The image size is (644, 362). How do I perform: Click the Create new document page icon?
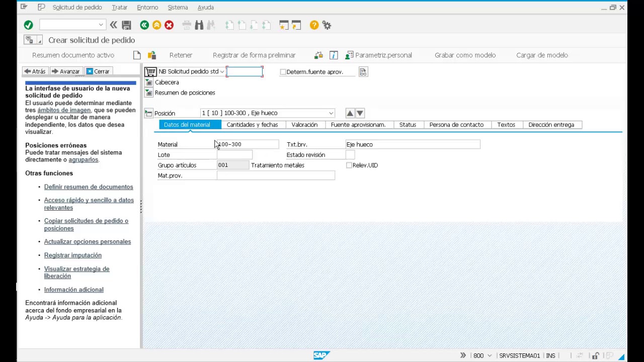(137, 55)
